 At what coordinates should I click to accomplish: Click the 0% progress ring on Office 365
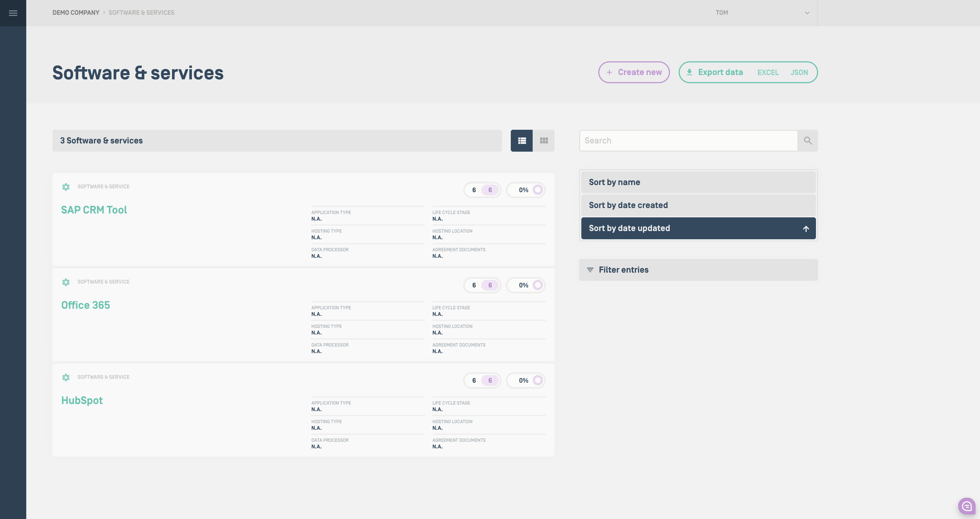(x=538, y=285)
